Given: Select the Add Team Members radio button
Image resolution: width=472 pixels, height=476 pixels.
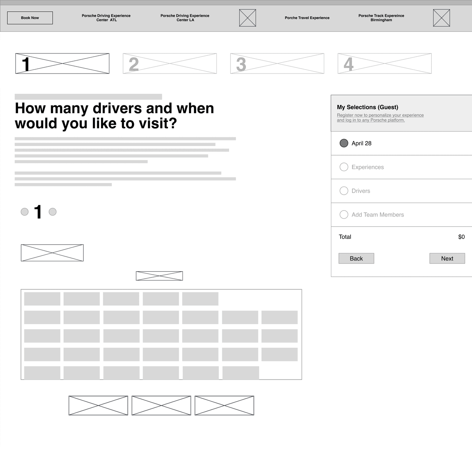Looking at the screenshot, I should (344, 215).
